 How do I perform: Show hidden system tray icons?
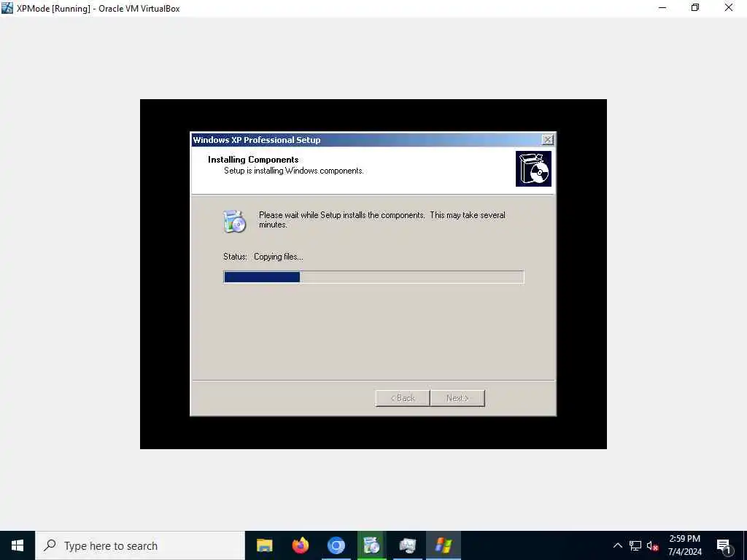(x=617, y=545)
